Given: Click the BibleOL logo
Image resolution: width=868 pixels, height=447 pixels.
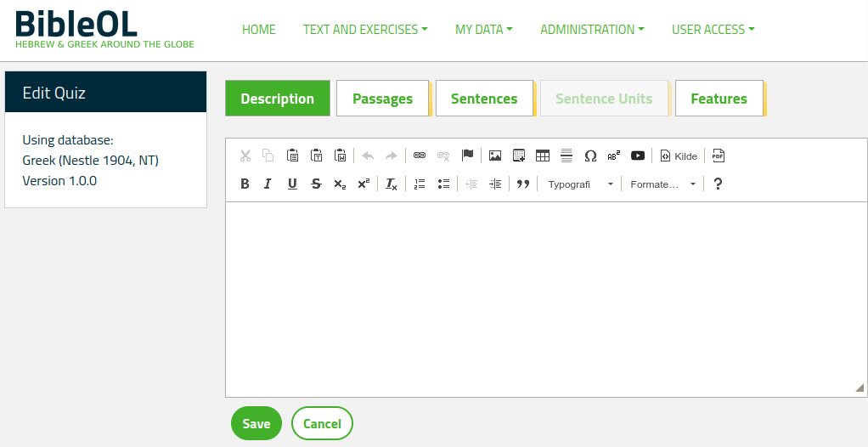Looking at the screenshot, I should click(104, 30).
